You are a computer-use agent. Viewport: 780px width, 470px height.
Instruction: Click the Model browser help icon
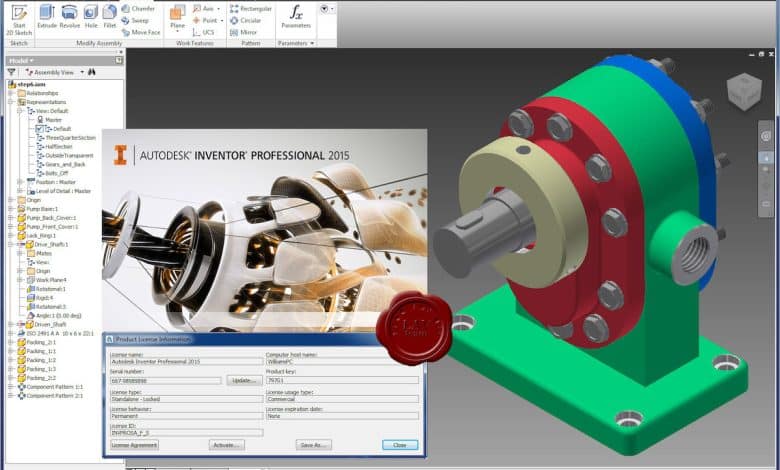coord(119,60)
